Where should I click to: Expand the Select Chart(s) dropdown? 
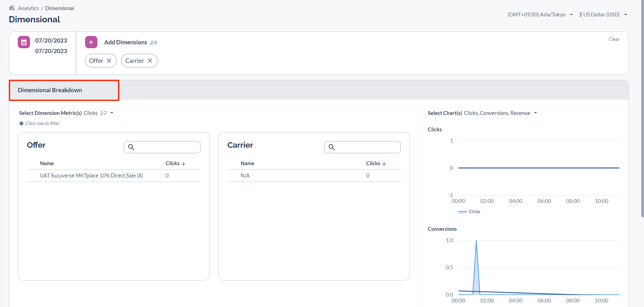click(x=536, y=113)
